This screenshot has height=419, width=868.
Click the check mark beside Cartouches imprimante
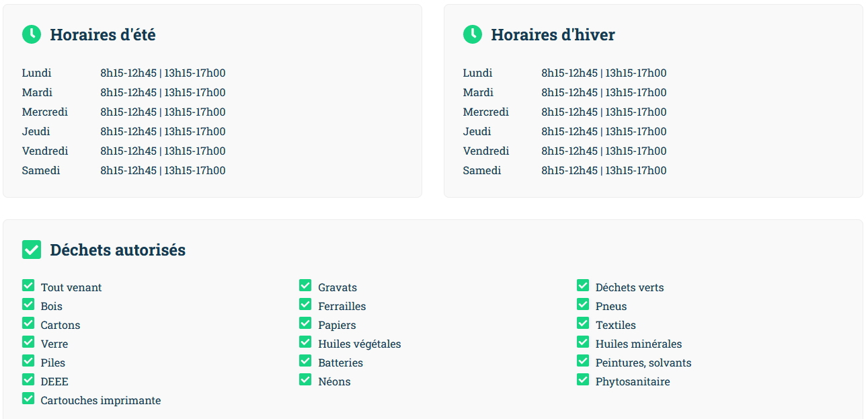tap(28, 399)
